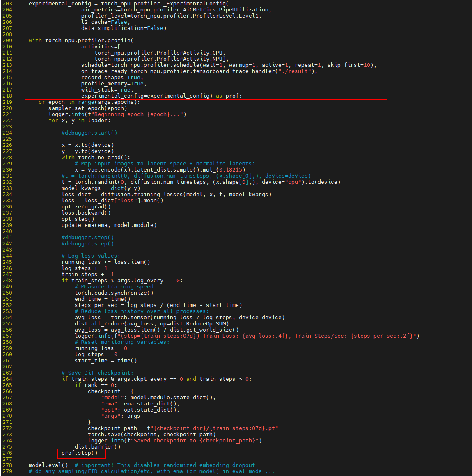
Task: Click 'Train Steps/Sec:' in the logger string
Action: pyautogui.click(x=321, y=336)
